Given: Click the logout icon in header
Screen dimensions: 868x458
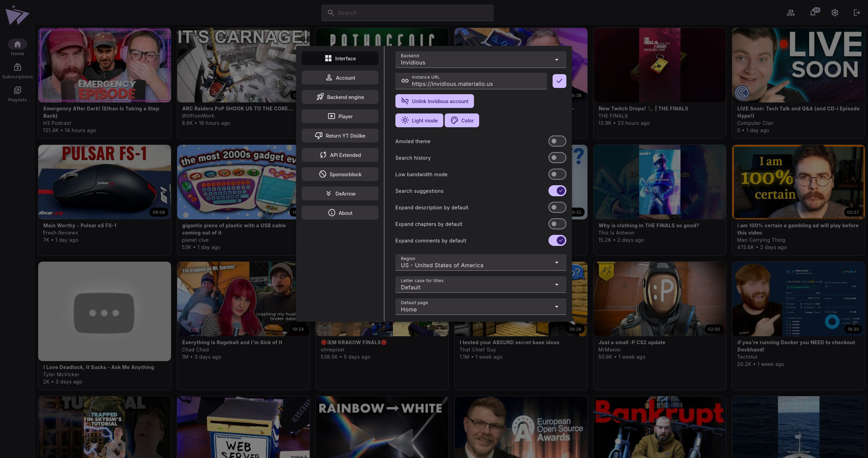Looking at the screenshot, I should coord(857,13).
